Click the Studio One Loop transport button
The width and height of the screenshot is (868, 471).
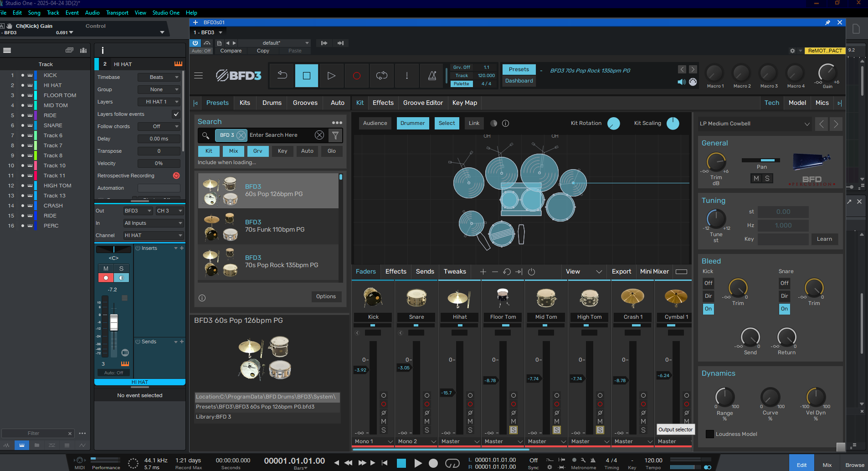[452, 463]
